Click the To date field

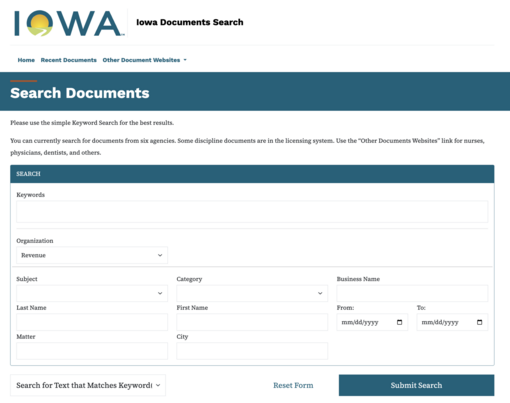452,322
